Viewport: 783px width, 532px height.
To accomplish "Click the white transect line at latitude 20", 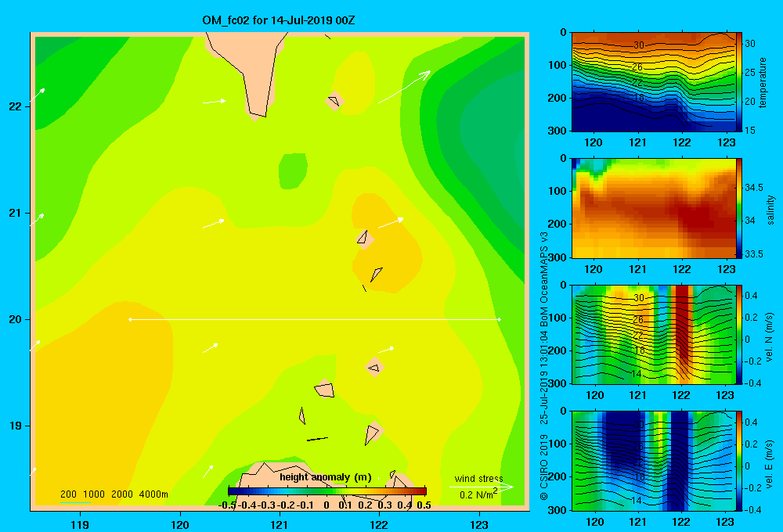I will point(315,319).
